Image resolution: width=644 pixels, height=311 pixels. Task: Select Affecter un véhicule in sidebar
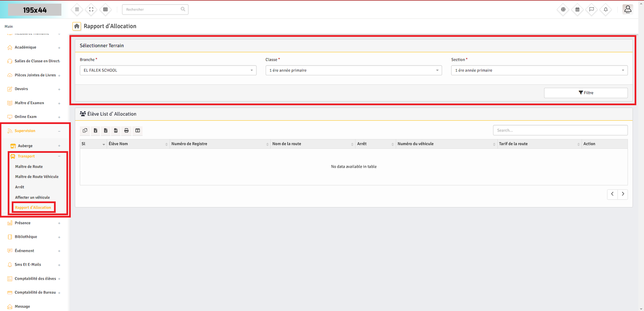pos(33,198)
